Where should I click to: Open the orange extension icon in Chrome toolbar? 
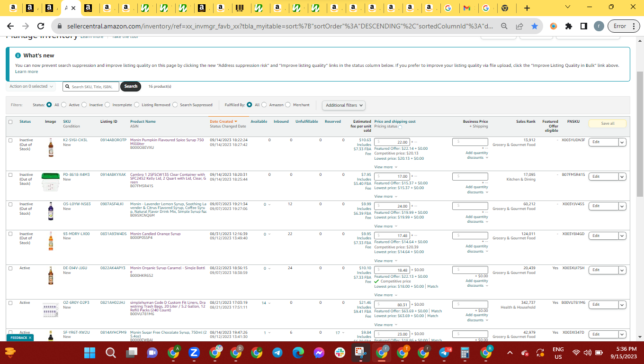pos(554,26)
